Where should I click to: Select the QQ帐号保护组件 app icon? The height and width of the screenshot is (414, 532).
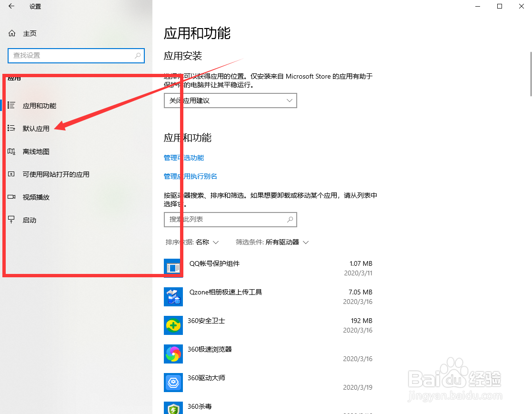click(173, 268)
